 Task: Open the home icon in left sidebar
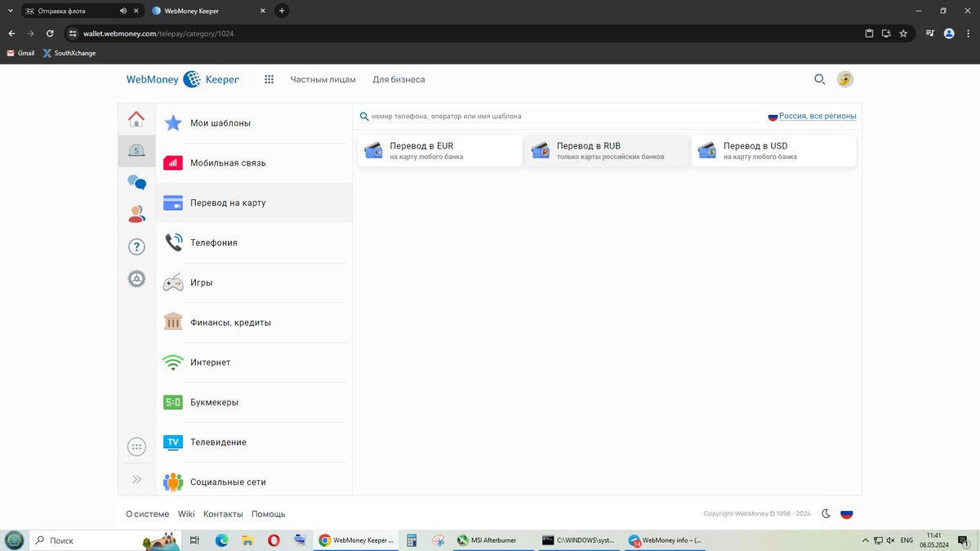[x=136, y=119]
